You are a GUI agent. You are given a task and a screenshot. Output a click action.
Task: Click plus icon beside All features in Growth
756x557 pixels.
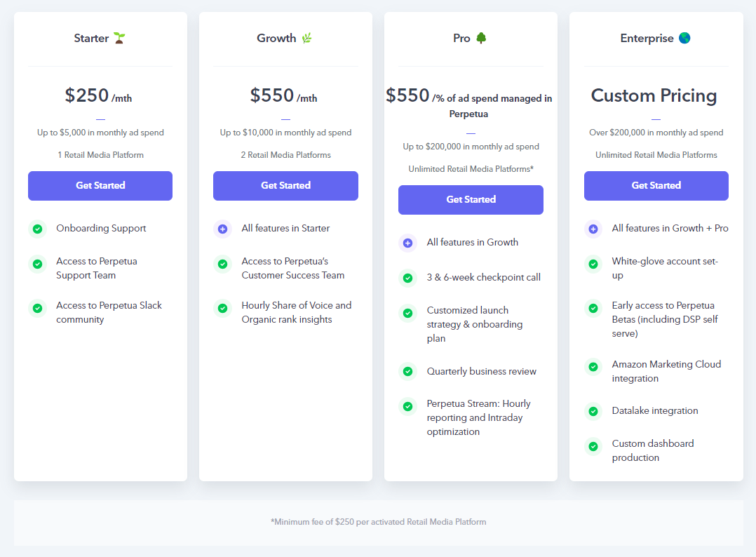point(408,243)
